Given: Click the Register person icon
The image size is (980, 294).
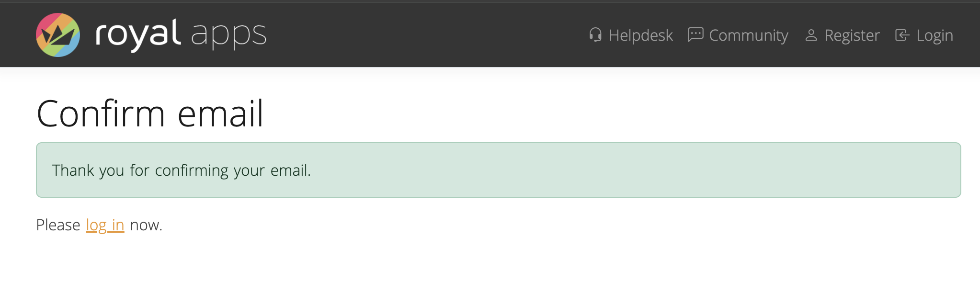Looking at the screenshot, I should [x=811, y=35].
